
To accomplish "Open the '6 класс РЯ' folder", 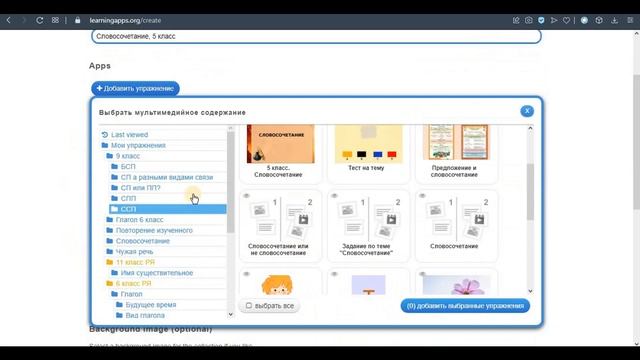I will click(x=133, y=283).
